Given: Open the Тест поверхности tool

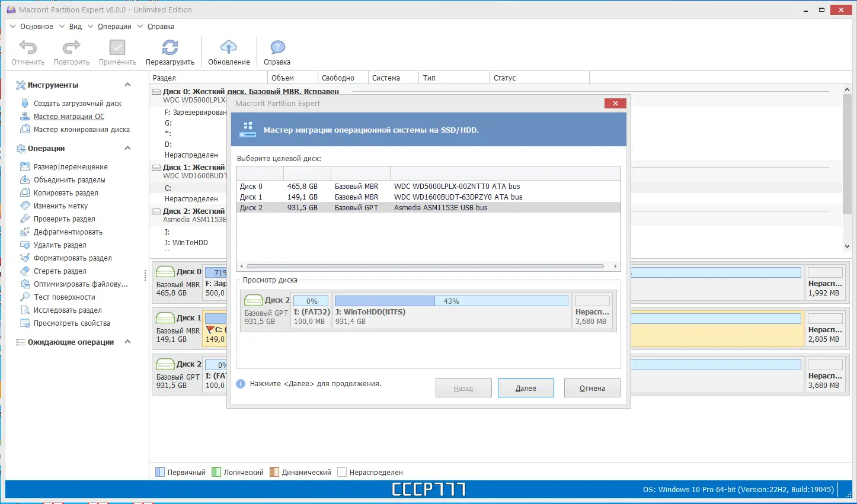Looking at the screenshot, I should coord(64,297).
